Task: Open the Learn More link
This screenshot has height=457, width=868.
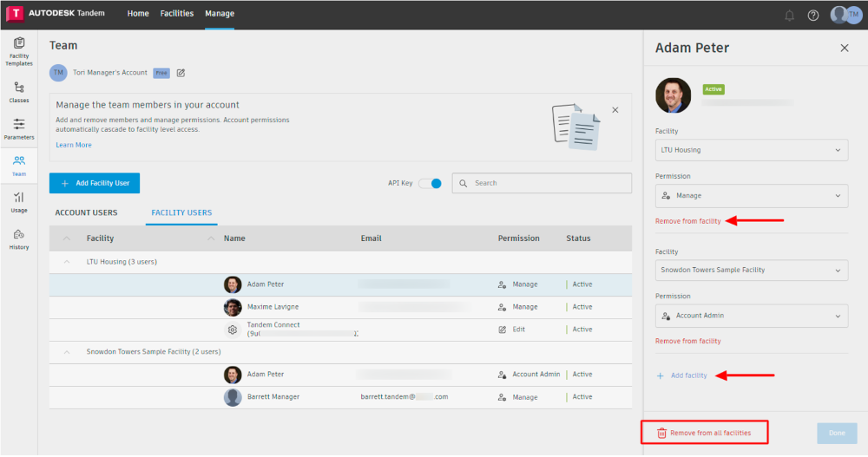Action: (74, 145)
